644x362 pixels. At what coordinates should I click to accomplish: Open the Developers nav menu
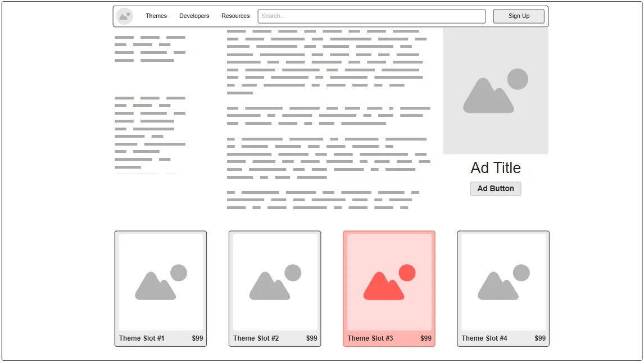click(x=194, y=16)
